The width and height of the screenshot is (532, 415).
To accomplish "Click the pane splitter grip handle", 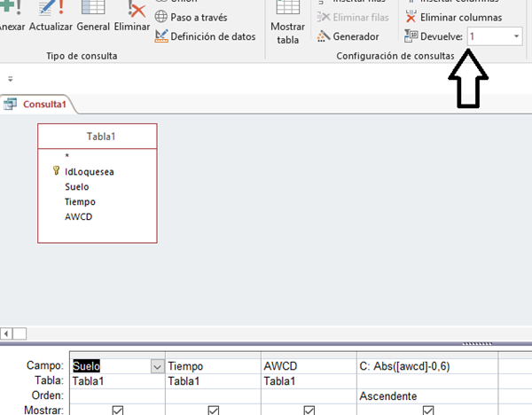I will [477, 344].
